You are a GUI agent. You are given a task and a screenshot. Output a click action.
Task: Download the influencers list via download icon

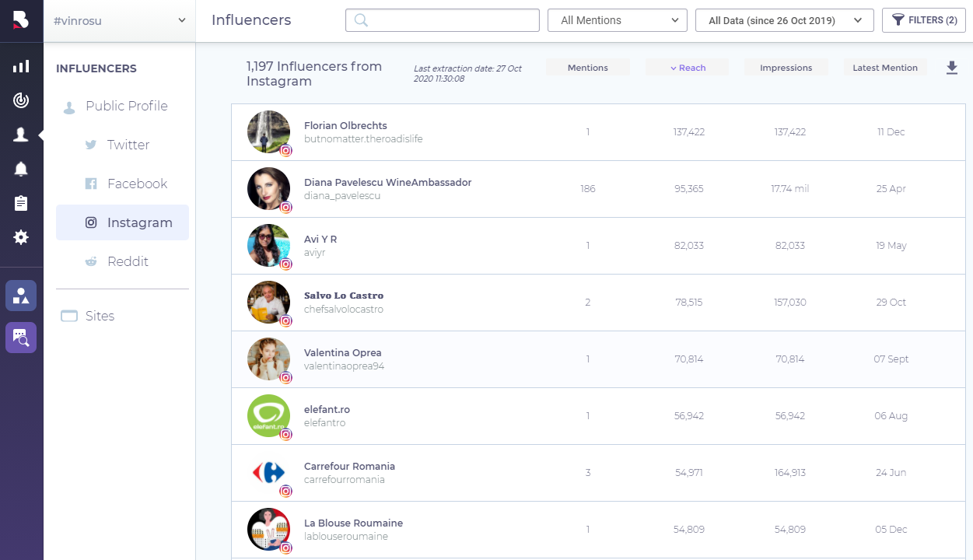pos(952,68)
